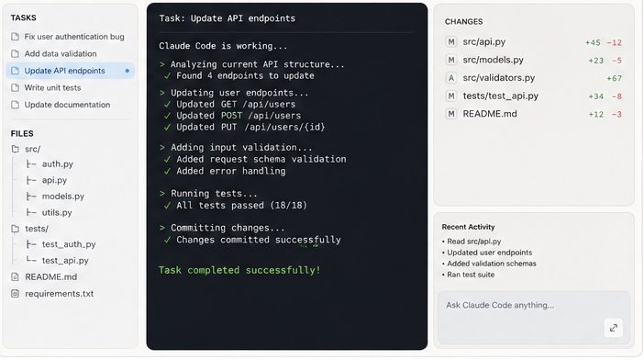Click the Task: Update API endpoints heading

228,18
